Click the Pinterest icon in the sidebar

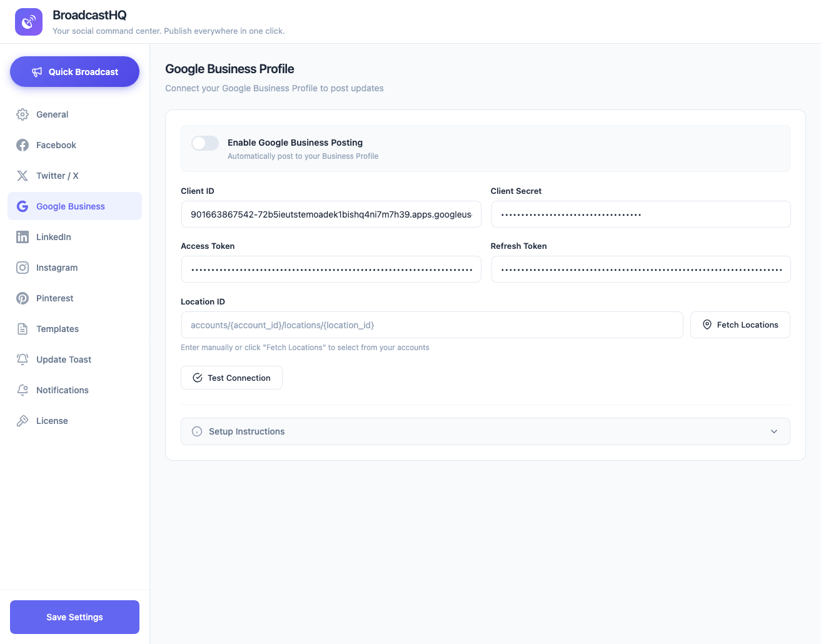pos(22,298)
